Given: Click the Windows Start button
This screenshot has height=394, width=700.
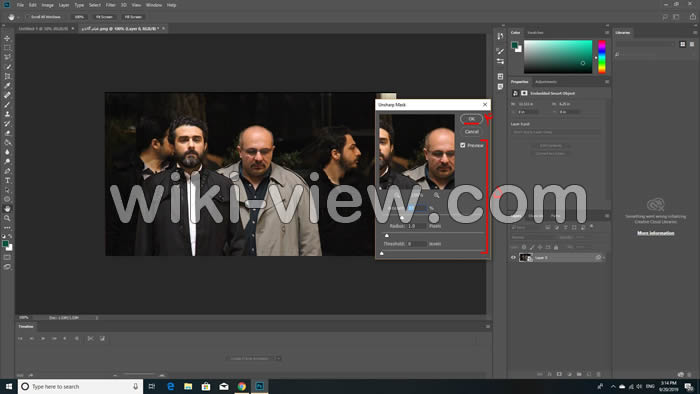Looking at the screenshot, I should (x=8, y=386).
